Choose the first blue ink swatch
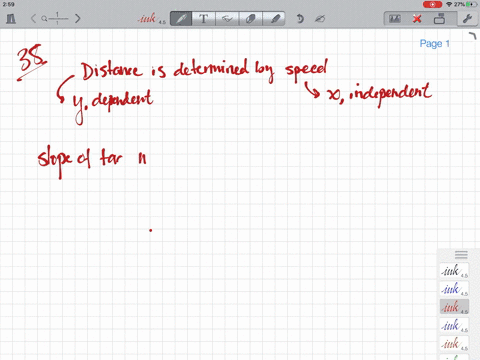The image size is (480, 360). coord(454,289)
